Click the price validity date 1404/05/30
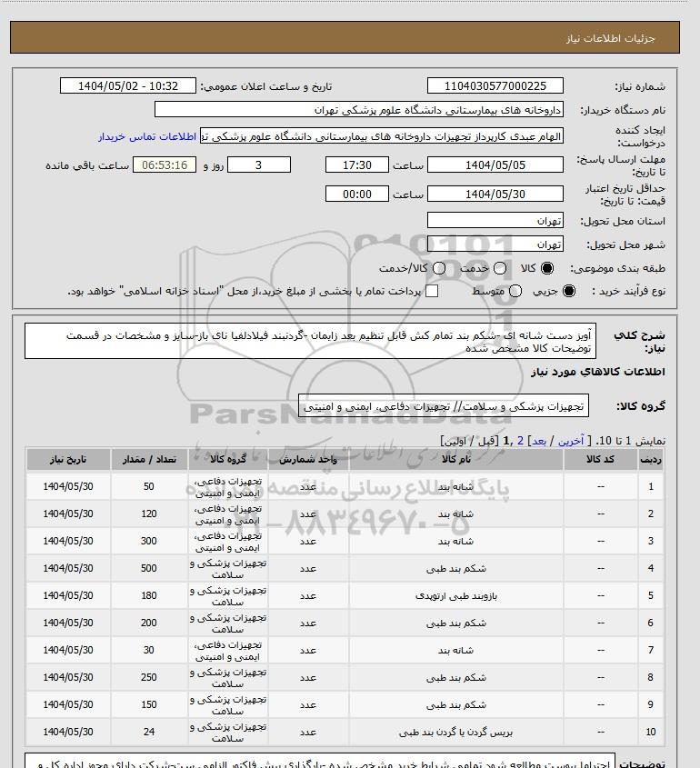The image size is (700, 768). point(495,194)
